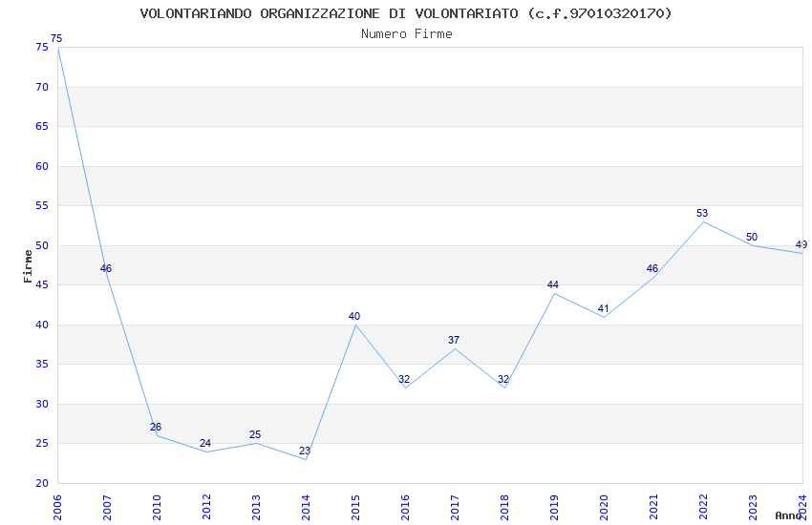Click the x-axis year 2018
812x525 pixels.
pyautogui.click(x=504, y=508)
